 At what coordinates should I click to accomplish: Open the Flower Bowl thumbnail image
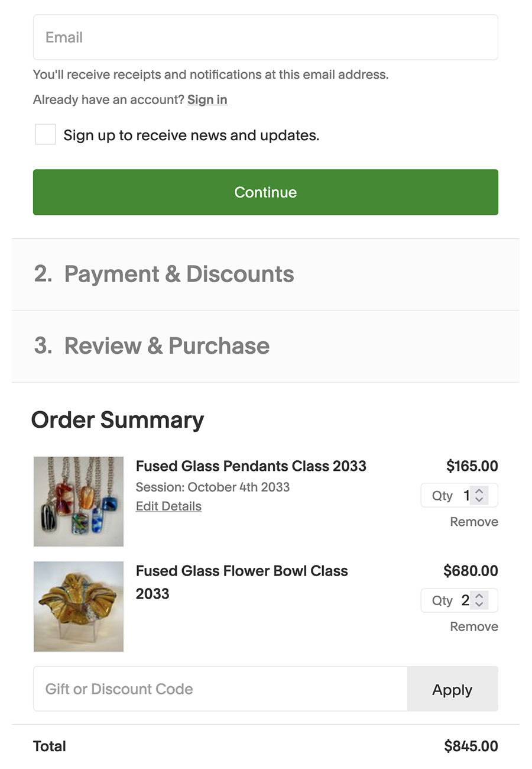(79, 606)
